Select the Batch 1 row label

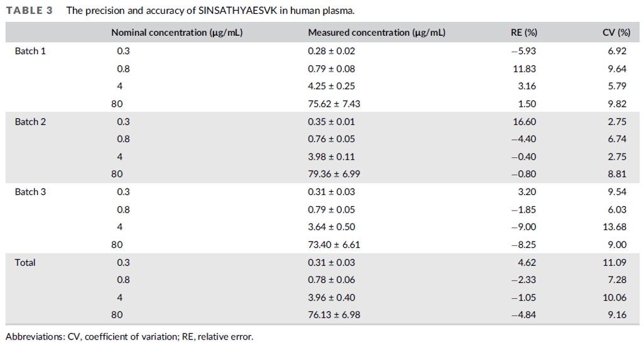[30, 51]
